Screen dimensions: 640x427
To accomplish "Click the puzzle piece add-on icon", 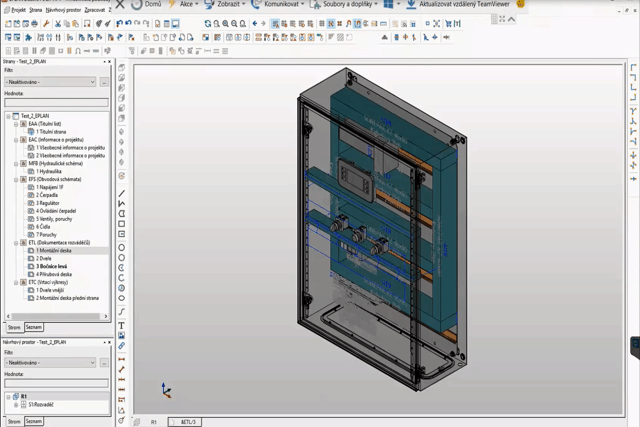I will 28,38.
